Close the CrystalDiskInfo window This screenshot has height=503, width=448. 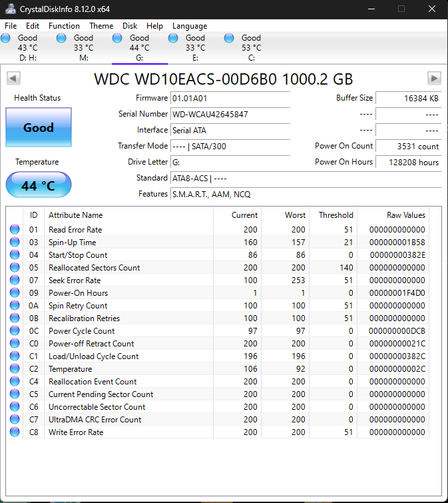point(432,9)
